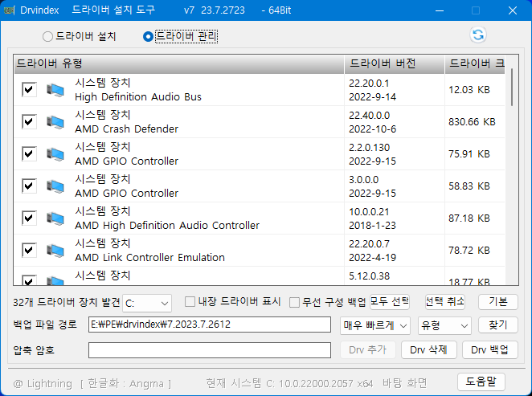
Task: Uncheck AMD GPIO Controller 3.0.0.0 checkbox
Action: (x=29, y=186)
